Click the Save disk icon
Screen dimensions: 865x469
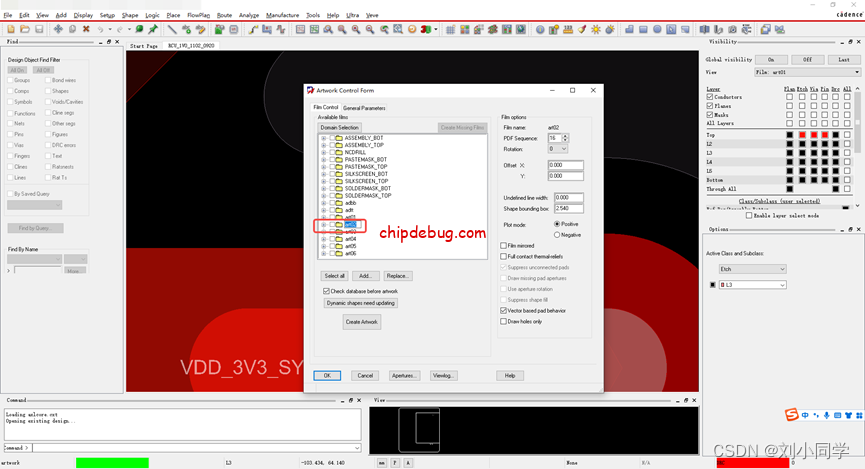[38, 29]
